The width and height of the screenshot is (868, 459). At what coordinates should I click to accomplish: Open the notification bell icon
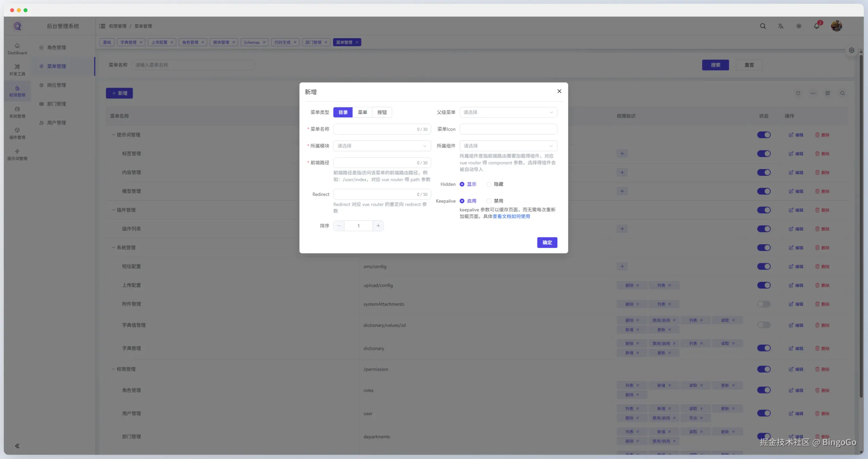click(x=817, y=26)
